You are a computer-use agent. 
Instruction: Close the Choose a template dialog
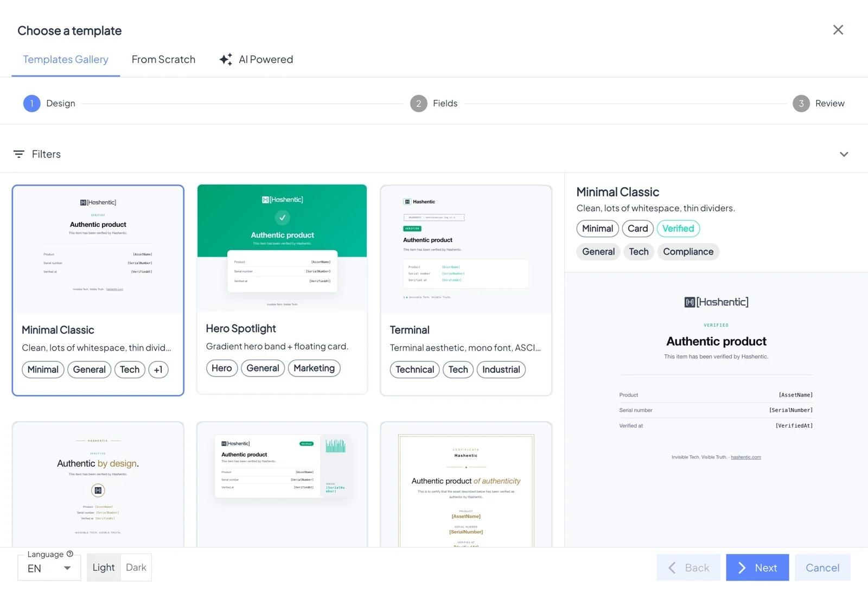838,30
